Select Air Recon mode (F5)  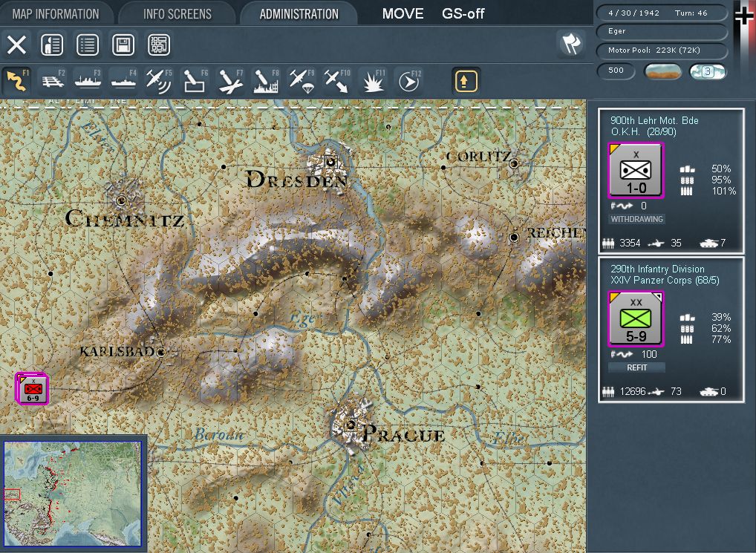tap(159, 81)
